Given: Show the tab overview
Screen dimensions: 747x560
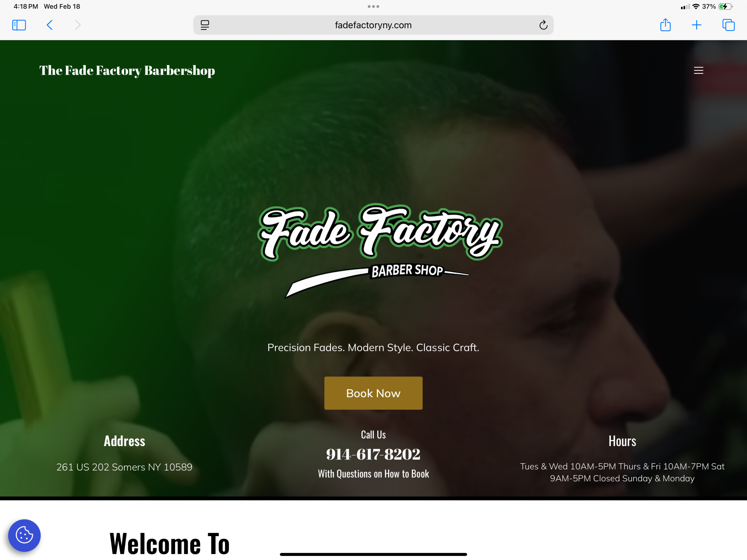Looking at the screenshot, I should (728, 25).
